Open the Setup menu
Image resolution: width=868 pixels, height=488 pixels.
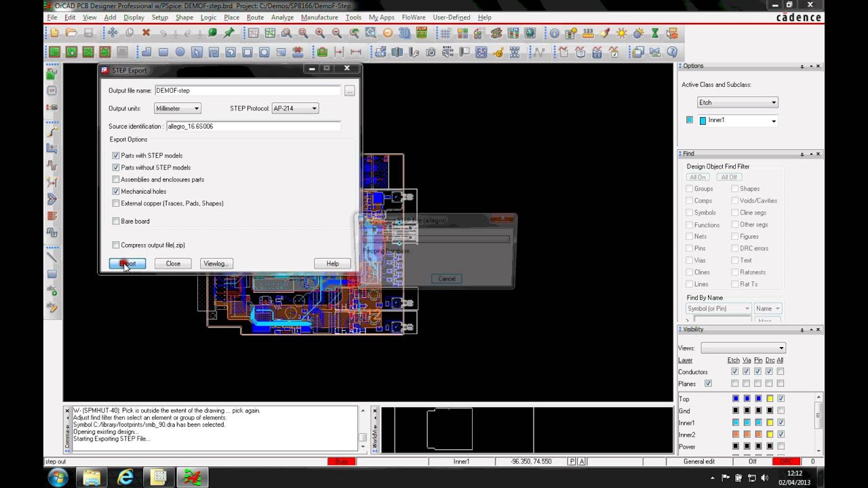[x=160, y=17]
